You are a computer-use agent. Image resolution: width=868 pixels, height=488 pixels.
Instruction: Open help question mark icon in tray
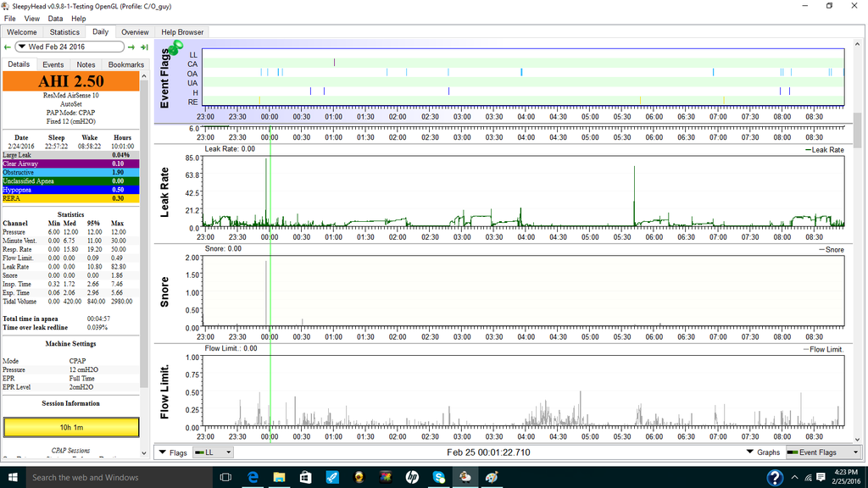click(x=775, y=477)
